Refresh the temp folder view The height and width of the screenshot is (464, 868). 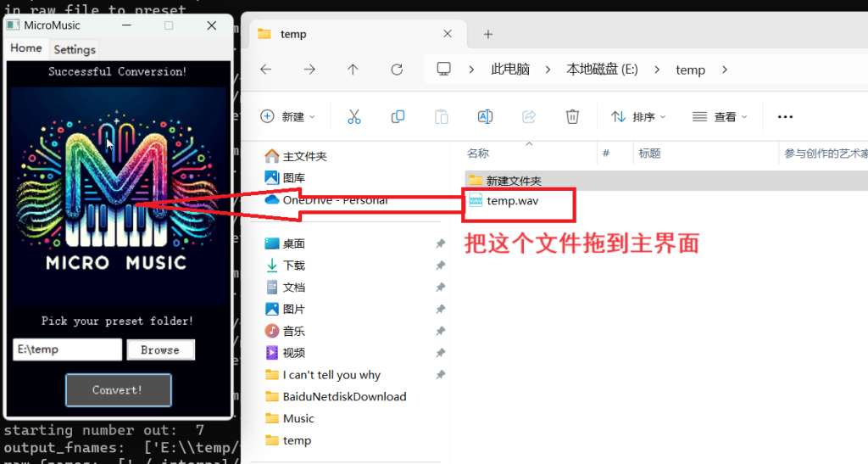(x=397, y=70)
